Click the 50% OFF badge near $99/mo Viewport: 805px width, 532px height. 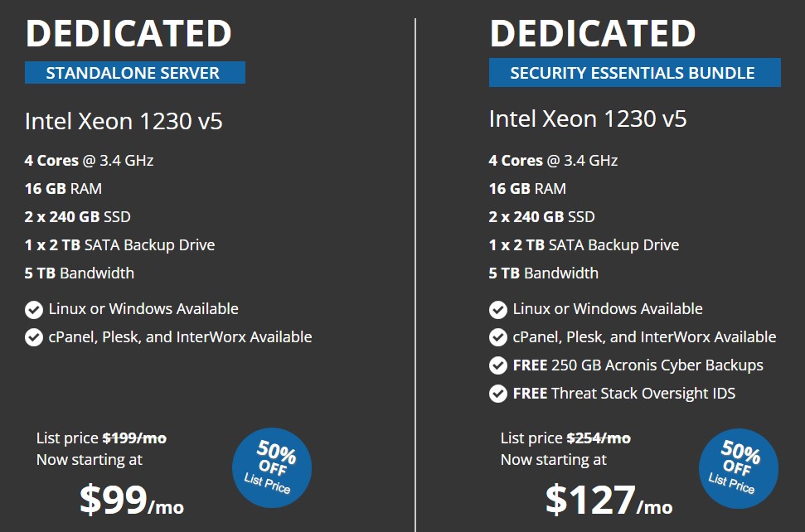[x=272, y=467]
